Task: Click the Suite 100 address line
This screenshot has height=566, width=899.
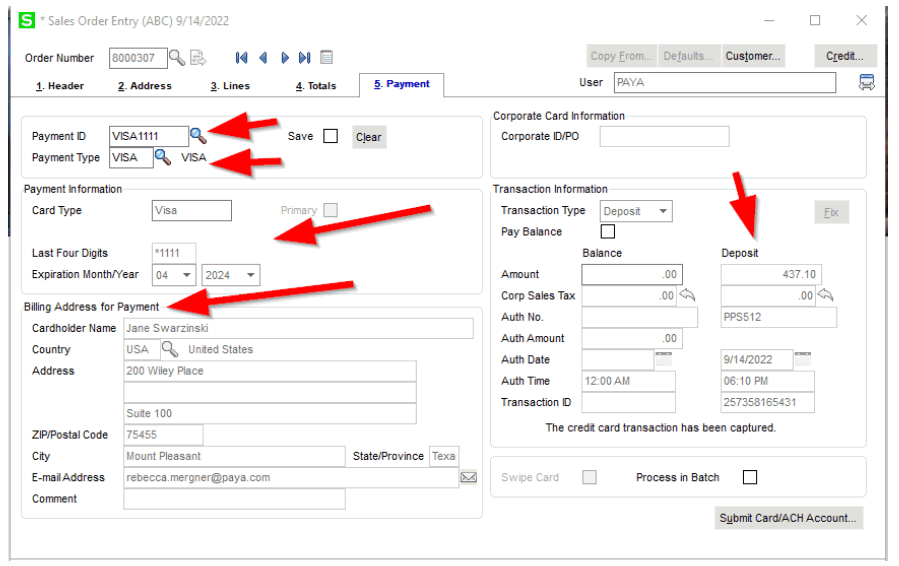Action: point(270,413)
